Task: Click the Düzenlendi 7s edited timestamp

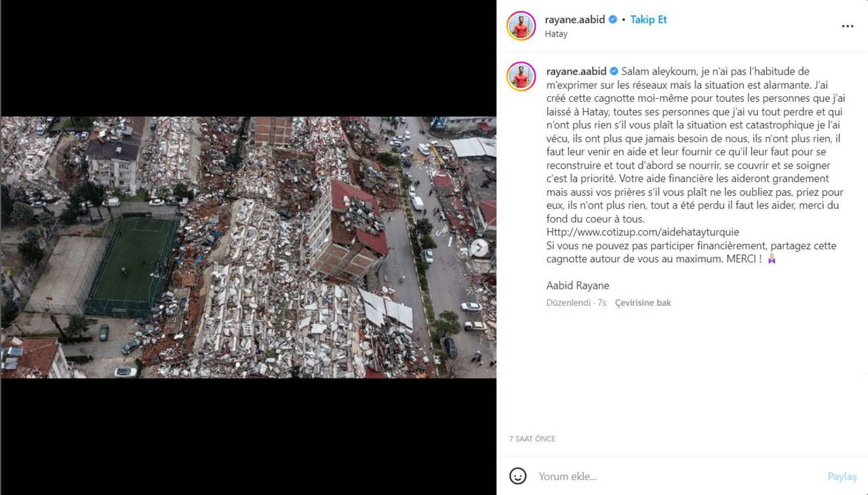Action: click(576, 302)
